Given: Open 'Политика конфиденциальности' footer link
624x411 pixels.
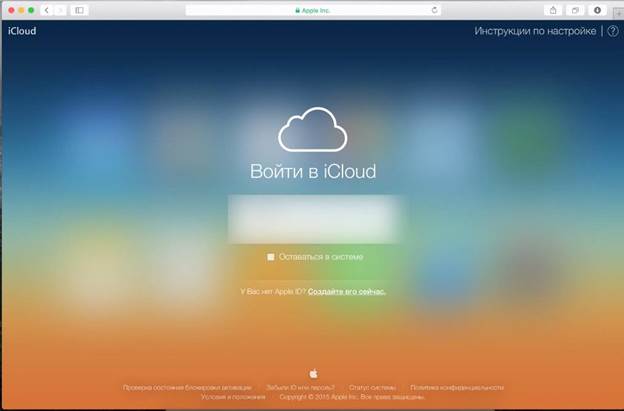Looking at the screenshot, I should [456, 387].
